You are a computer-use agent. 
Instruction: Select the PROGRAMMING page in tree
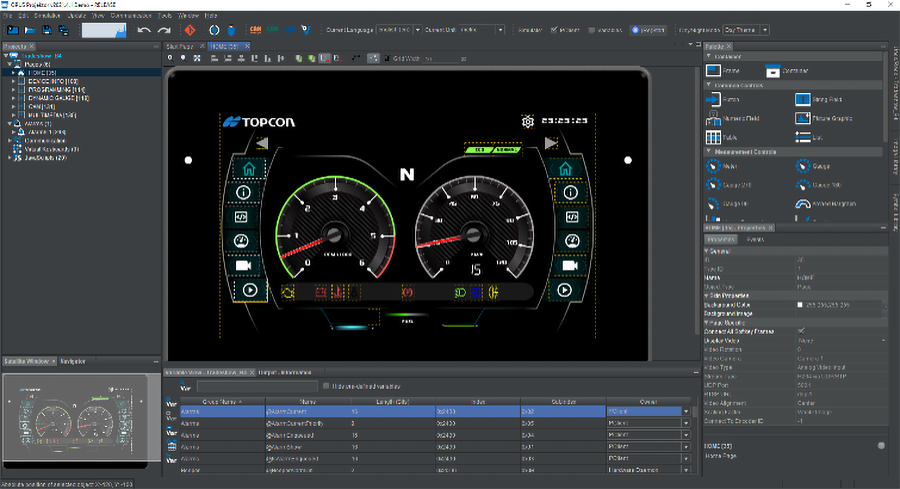56,90
